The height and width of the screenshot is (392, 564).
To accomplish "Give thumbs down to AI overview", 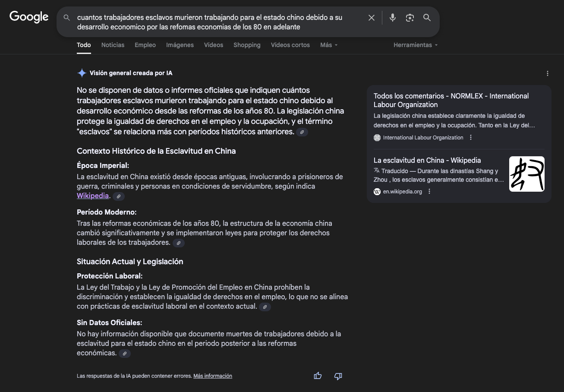I will (x=338, y=376).
